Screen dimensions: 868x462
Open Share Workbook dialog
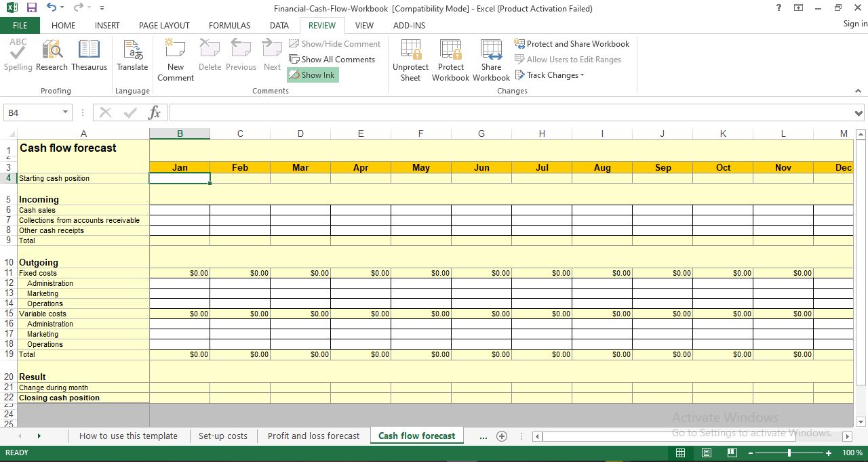click(x=491, y=60)
